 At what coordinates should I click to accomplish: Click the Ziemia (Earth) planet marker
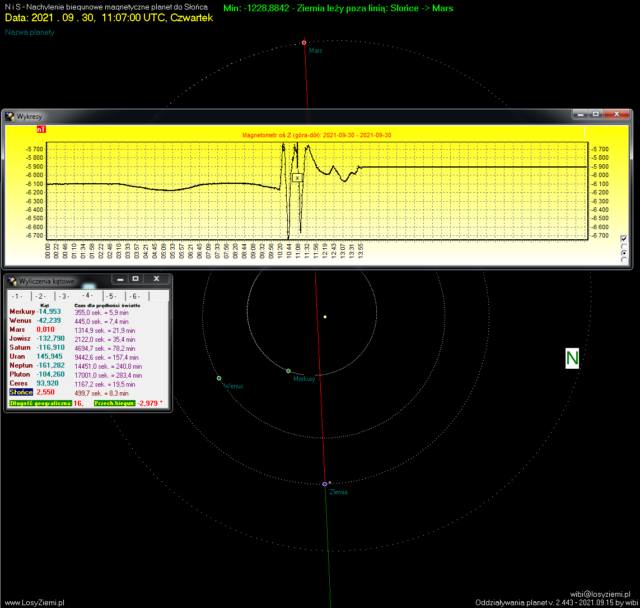tap(325, 484)
